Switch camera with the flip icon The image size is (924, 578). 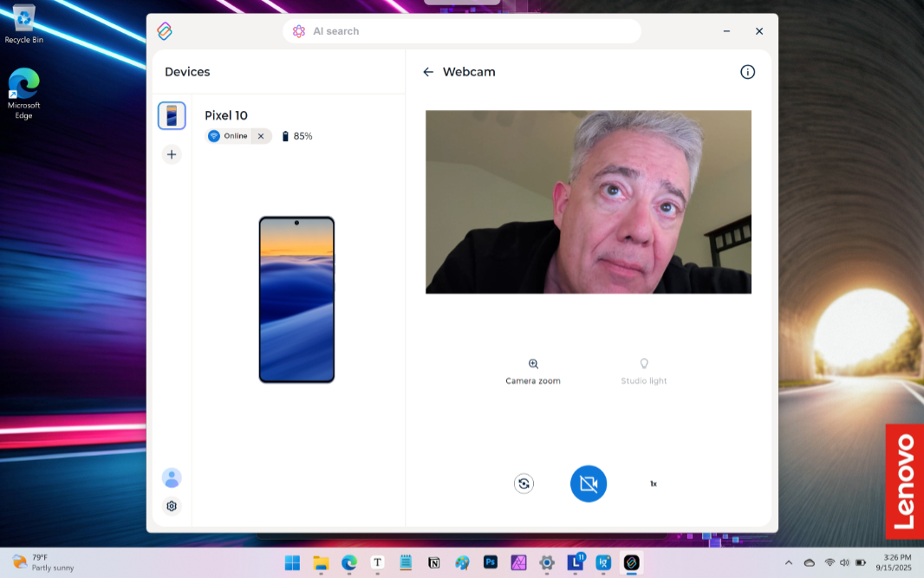tap(524, 484)
